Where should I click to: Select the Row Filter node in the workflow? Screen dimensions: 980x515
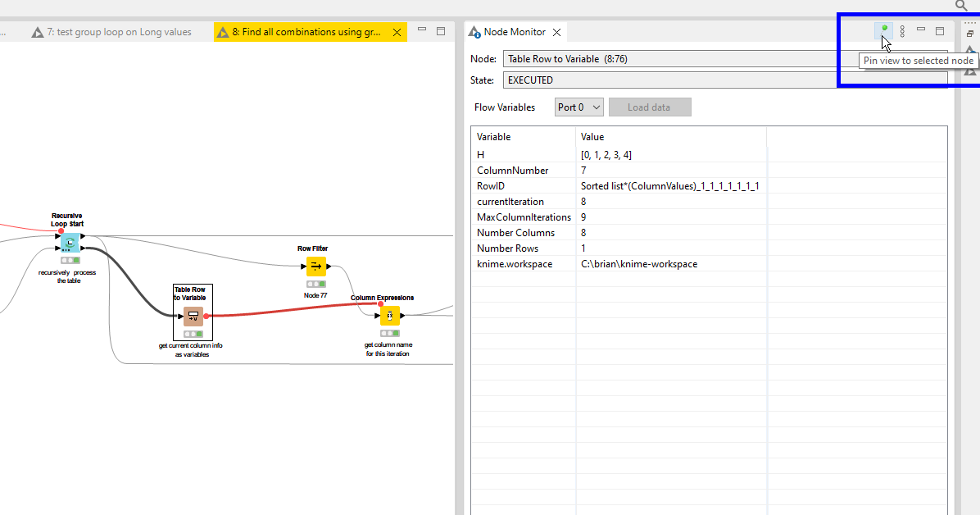point(316,266)
